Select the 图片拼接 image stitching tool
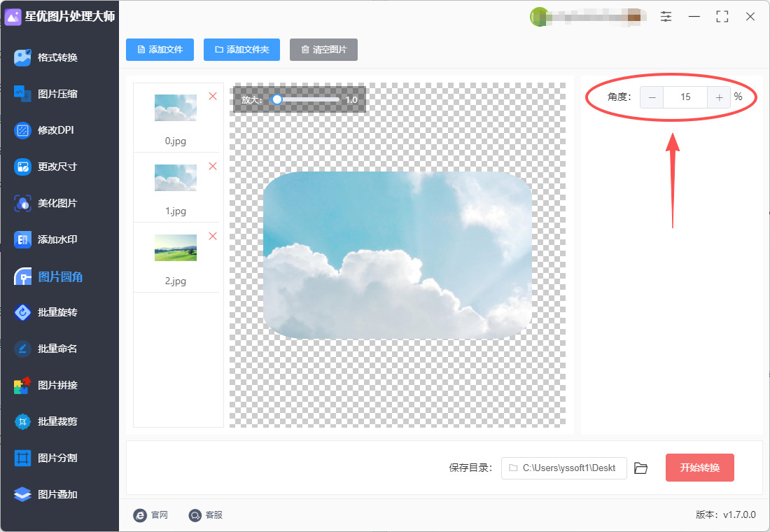The height and width of the screenshot is (532, 770). point(46,385)
